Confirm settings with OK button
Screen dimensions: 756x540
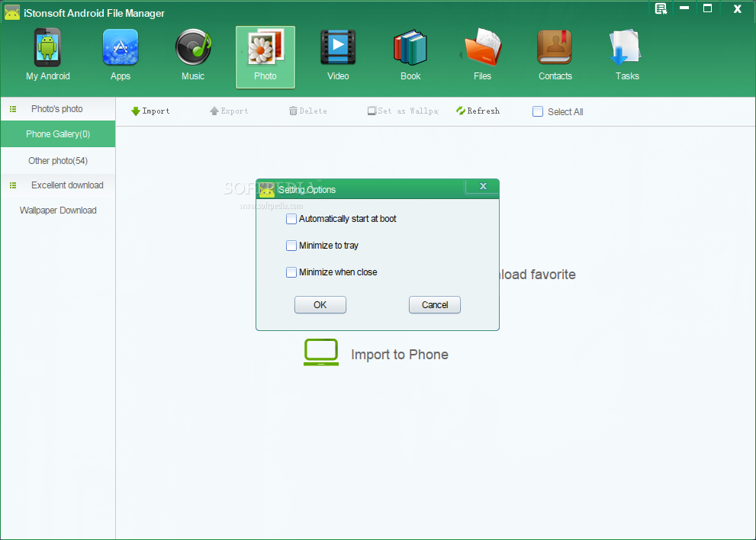[320, 305]
